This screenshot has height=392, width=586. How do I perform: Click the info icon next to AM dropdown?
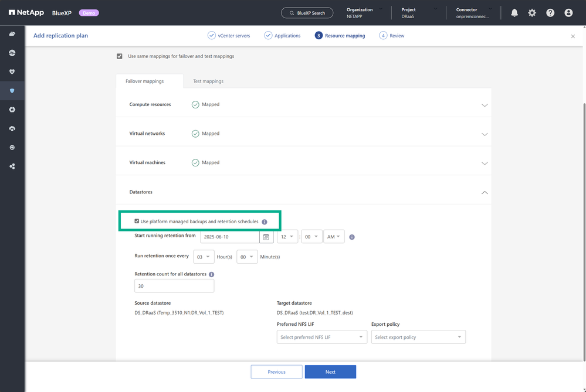(x=352, y=237)
